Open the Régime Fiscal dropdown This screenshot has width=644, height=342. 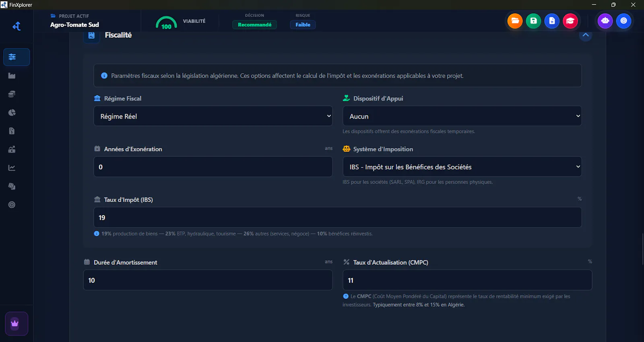[x=213, y=116]
